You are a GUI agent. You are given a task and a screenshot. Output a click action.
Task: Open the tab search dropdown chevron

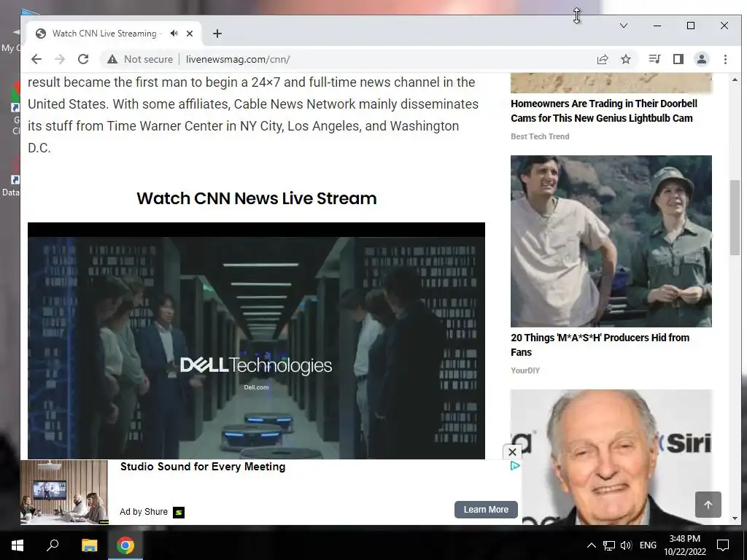coord(624,26)
